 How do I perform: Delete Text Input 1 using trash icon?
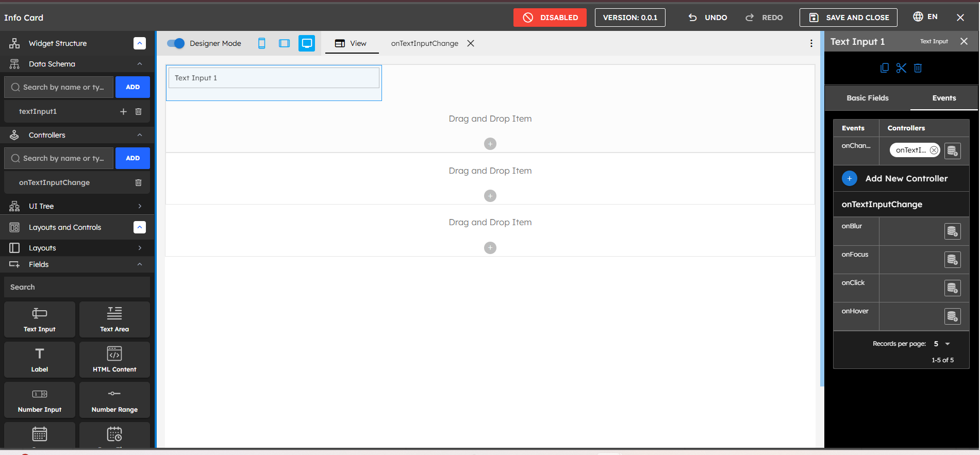[918, 68]
